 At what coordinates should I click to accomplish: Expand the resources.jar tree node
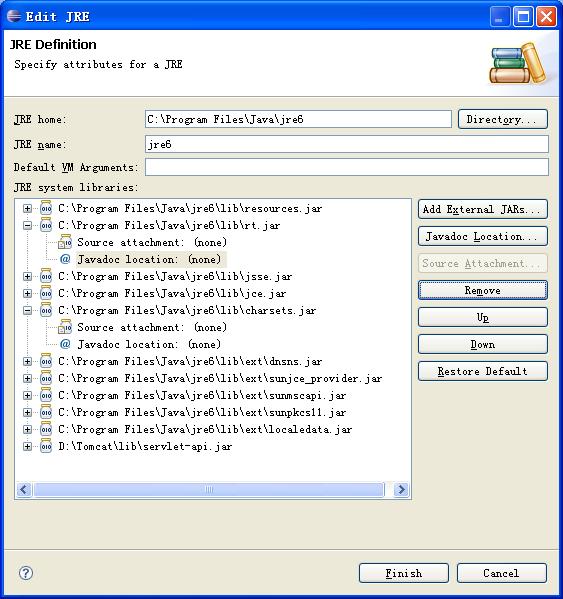point(27,208)
